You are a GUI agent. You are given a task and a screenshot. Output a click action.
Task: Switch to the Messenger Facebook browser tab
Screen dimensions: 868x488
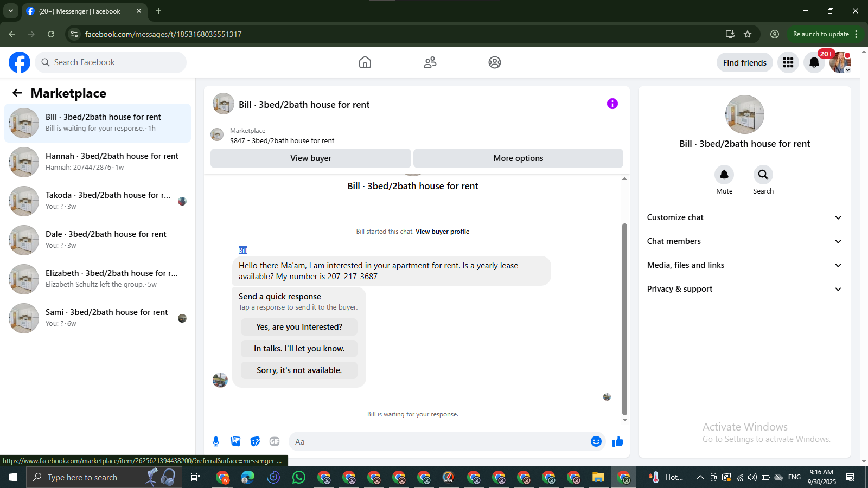point(84,11)
